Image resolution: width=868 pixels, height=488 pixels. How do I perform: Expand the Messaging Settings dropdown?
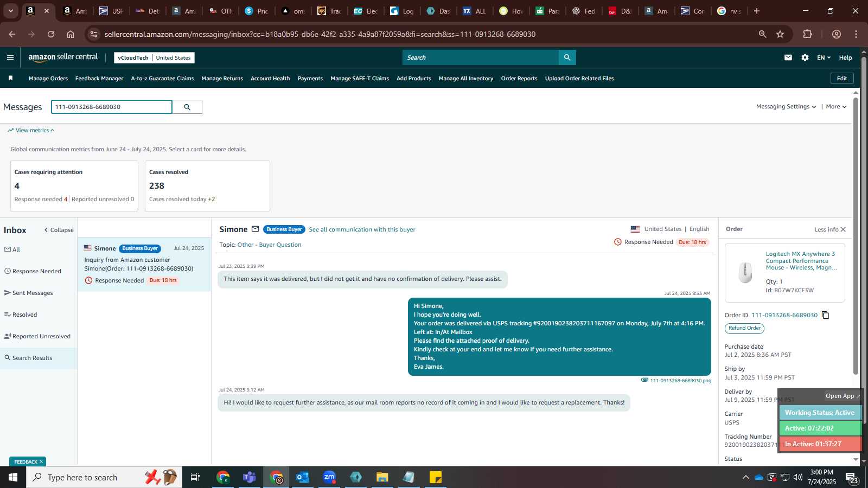pyautogui.click(x=786, y=107)
